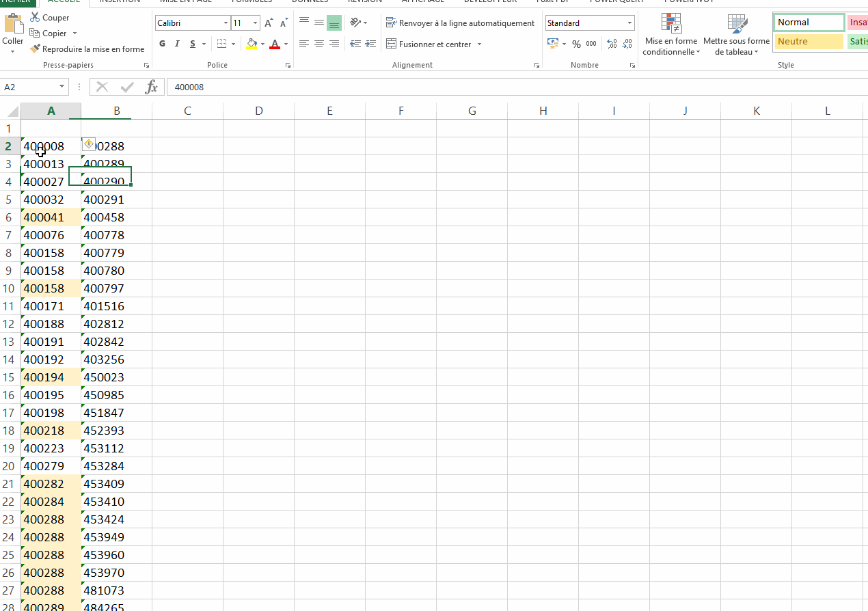Open the Fusionner et centrer dropdown arrow
Image resolution: width=868 pixels, height=611 pixels.
(479, 44)
